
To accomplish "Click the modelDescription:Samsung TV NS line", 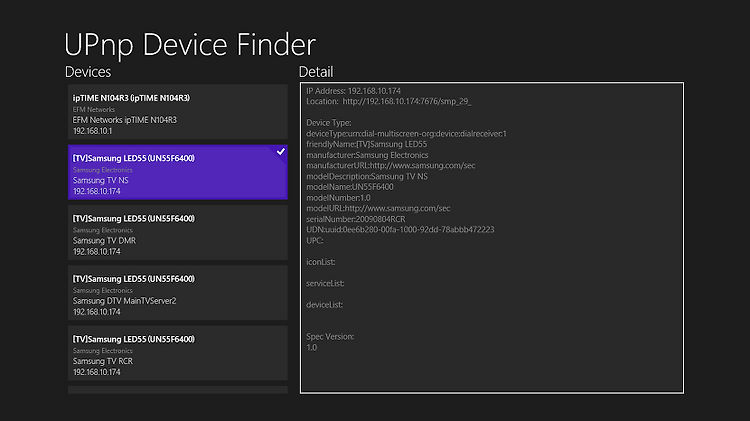I will pos(367,177).
